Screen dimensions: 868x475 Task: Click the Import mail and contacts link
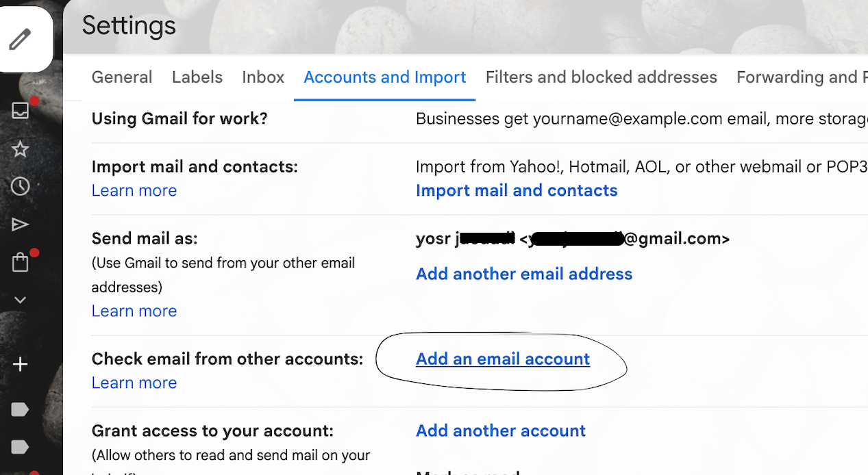(x=517, y=190)
